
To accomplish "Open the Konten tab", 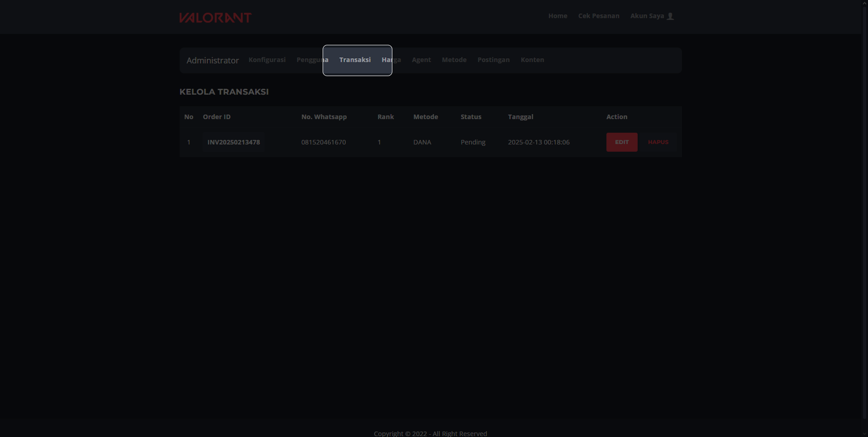I will pos(532,60).
